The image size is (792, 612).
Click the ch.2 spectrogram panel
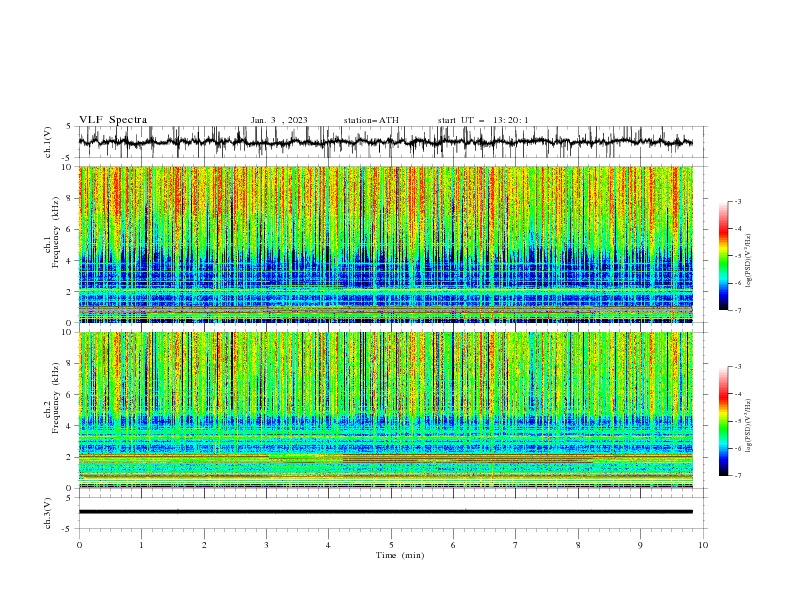coord(386,410)
